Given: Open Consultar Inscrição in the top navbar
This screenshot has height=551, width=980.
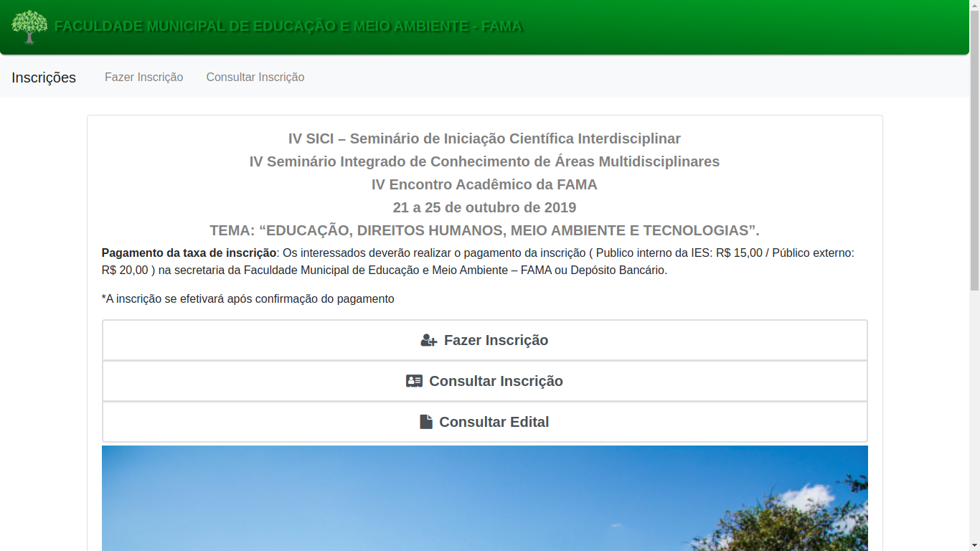Looking at the screenshot, I should [255, 77].
